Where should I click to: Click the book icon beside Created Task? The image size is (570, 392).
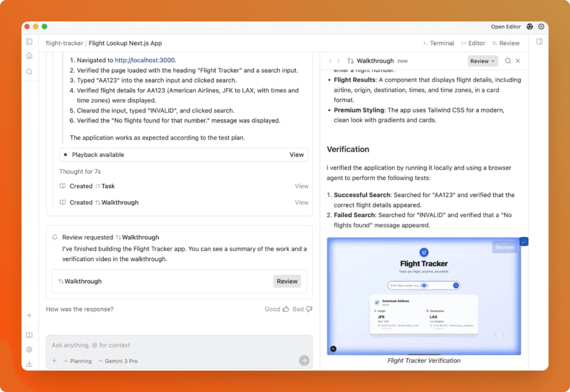click(x=62, y=186)
